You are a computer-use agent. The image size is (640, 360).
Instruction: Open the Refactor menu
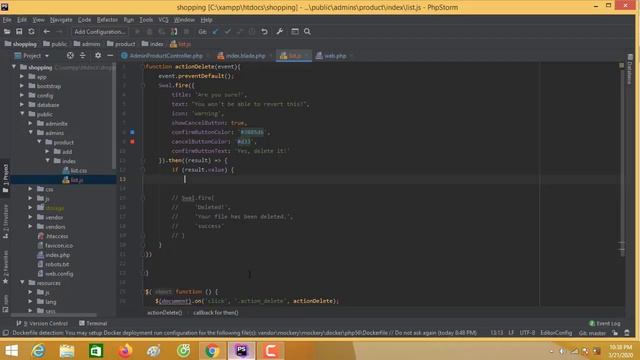pos(107,20)
